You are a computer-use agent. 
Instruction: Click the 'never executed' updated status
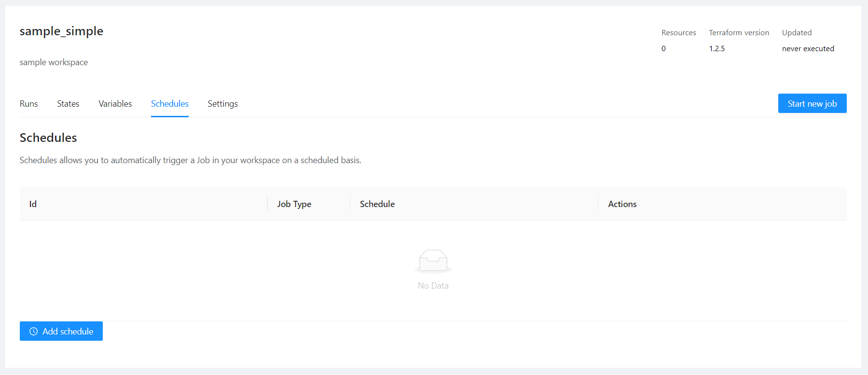tap(808, 49)
